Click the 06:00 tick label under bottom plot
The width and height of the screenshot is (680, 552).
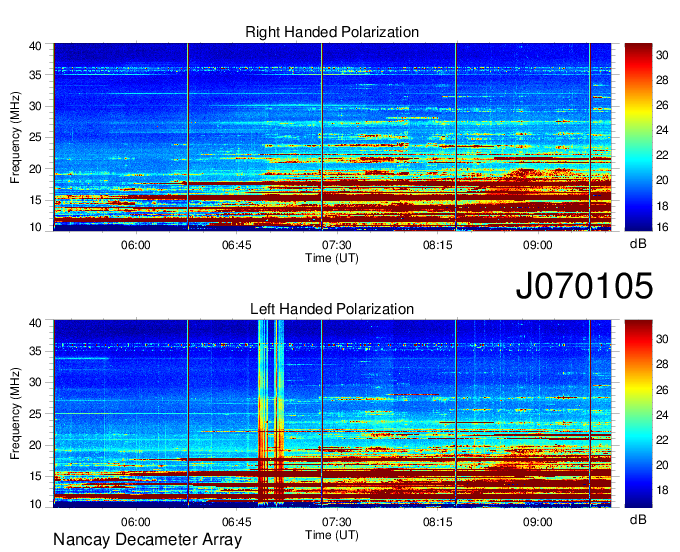click(x=136, y=522)
